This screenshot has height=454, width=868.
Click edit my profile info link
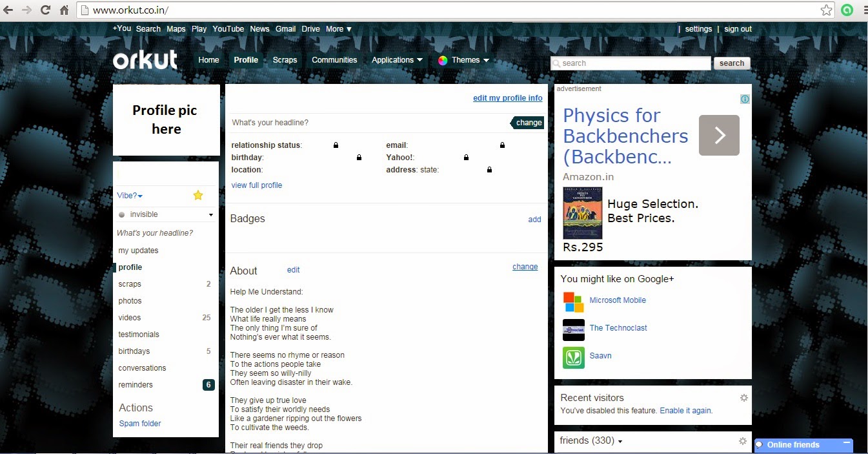click(508, 98)
